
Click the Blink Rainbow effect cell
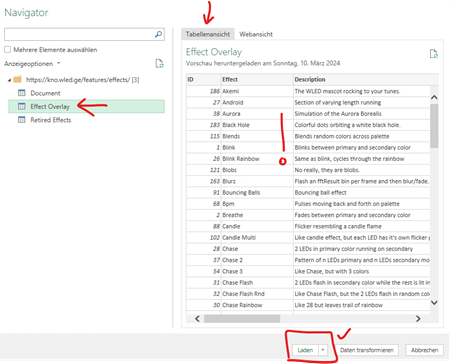[257, 159]
